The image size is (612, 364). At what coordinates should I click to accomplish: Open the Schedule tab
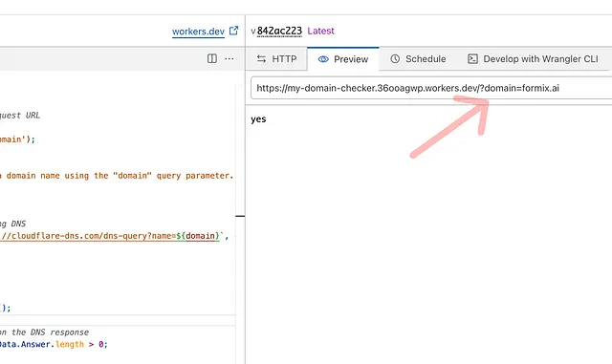[x=418, y=59]
